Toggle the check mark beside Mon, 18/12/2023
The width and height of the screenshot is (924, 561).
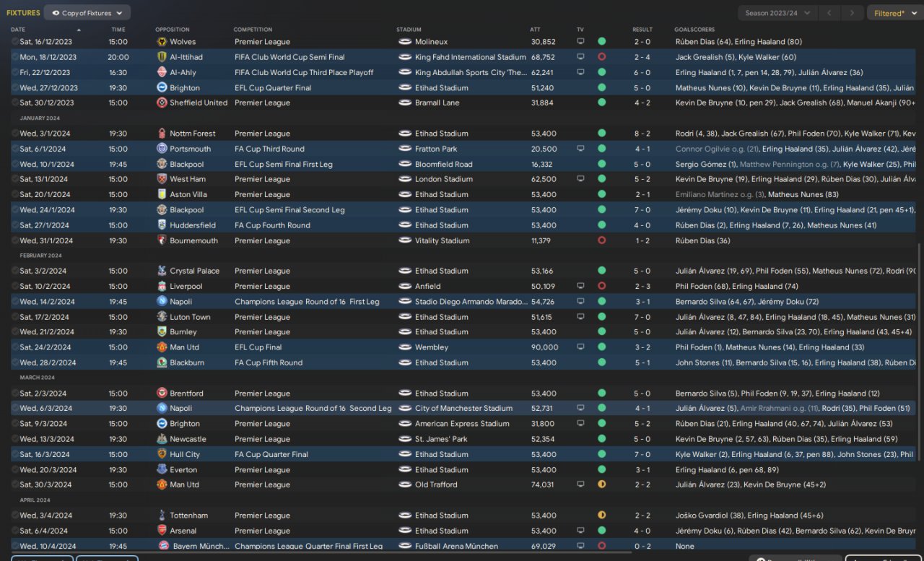point(15,57)
